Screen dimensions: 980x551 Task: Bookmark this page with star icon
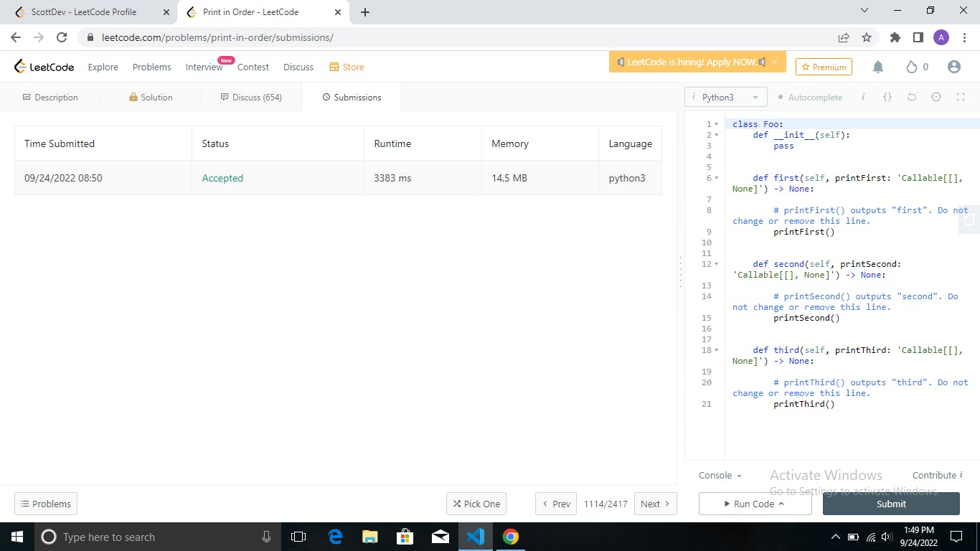point(867,37)
